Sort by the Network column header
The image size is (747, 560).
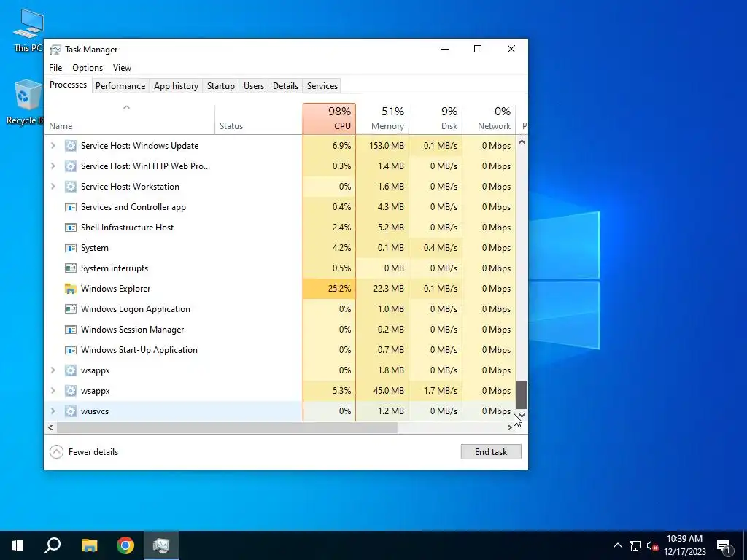click(x=489, y=119)
